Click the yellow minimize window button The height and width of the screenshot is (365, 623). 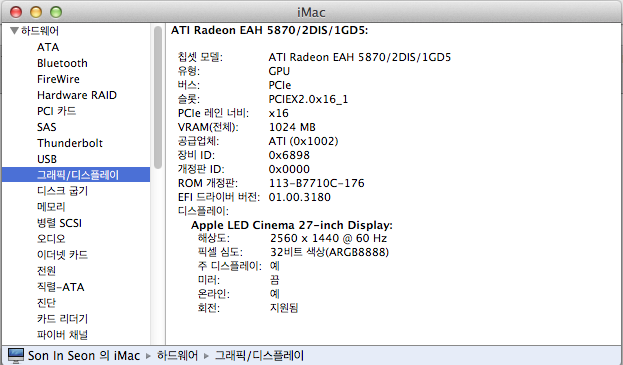[x=36, y=12]
